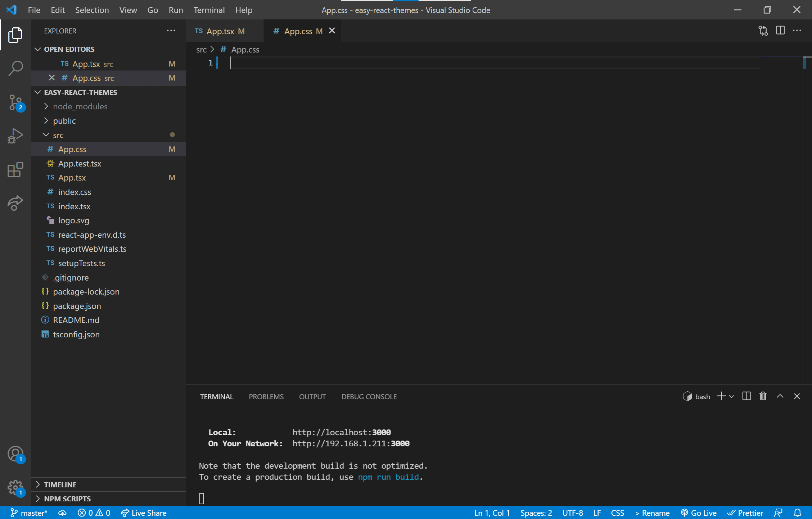Image resolution: width=812 pixels, height=519 pixels.
Task: Open the Extensions view icon
Action: 15,169
